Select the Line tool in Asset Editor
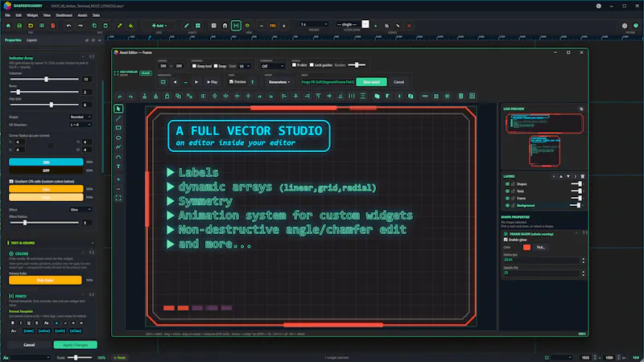This screenshot has width=644, height=362. tap(118, 118)
